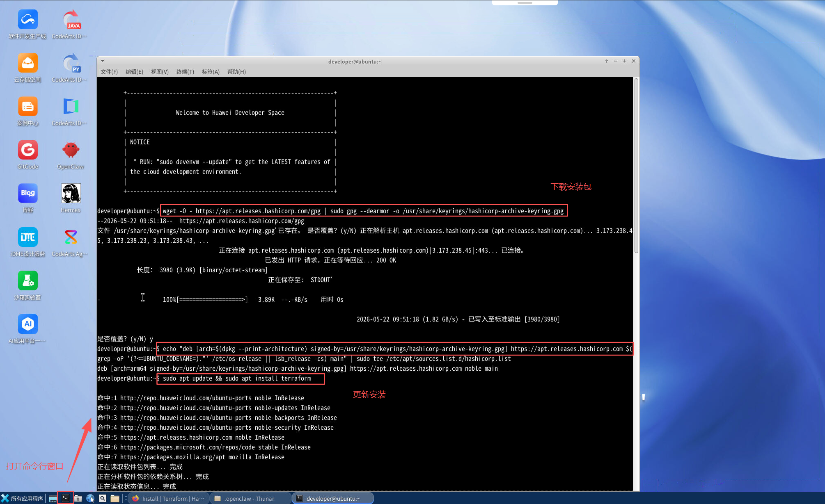
Task: Click the '命中:6 https://packages.microsoft.com/repos/code' line
Action: pyautogui.click(x=204, y=447)
